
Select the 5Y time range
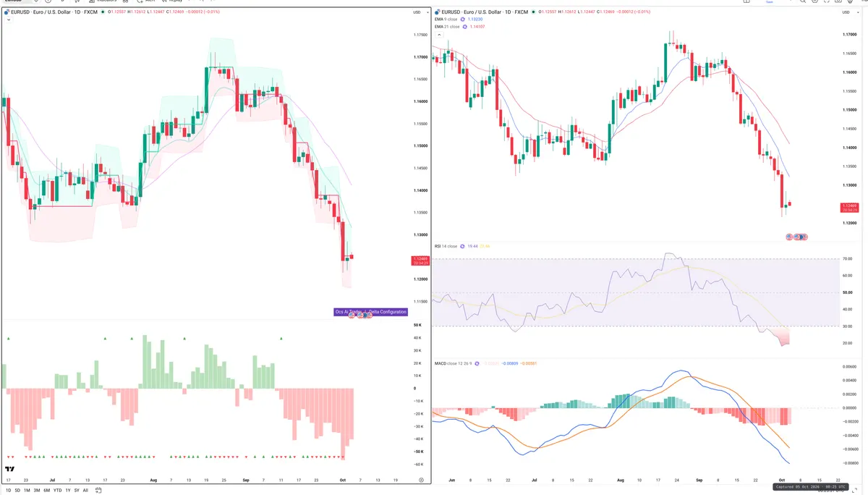[x=77, y=490]
